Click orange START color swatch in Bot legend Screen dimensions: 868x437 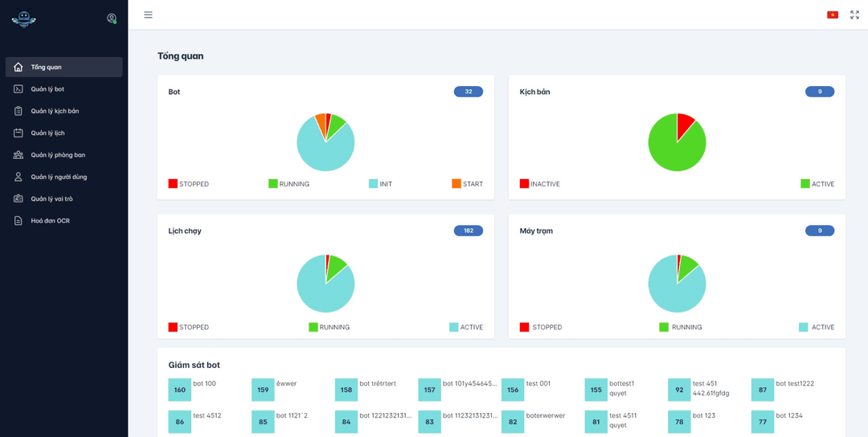click(457, 184)
